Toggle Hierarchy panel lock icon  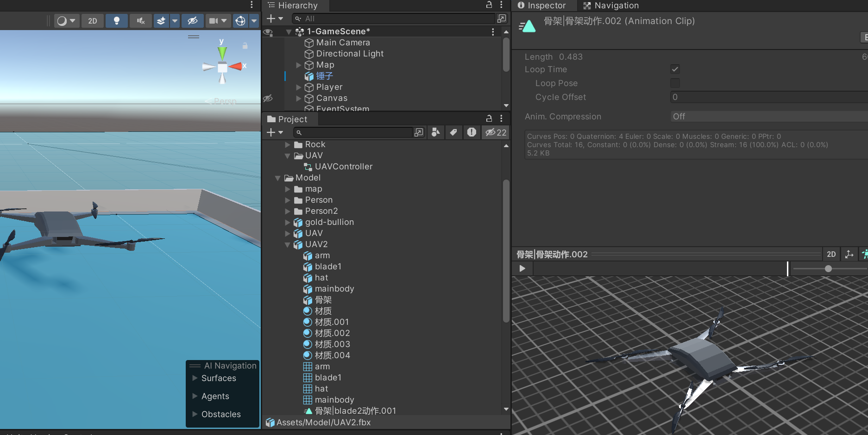(x=489, y=5)
